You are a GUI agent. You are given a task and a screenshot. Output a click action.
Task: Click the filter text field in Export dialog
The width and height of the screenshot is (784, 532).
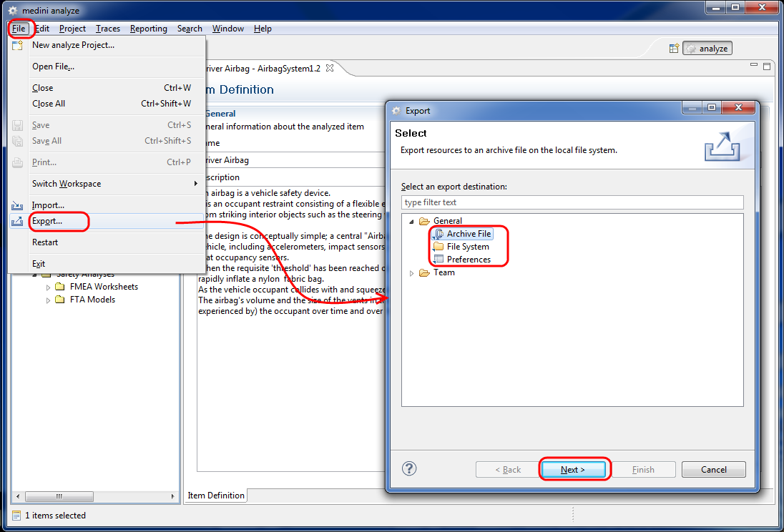(x=572, y=202)
